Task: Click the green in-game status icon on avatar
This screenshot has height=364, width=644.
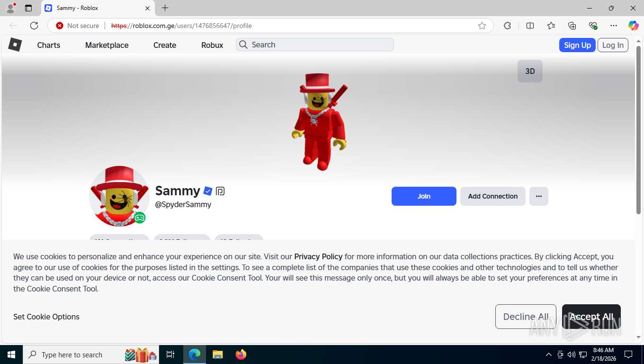Action: [140, 218]
